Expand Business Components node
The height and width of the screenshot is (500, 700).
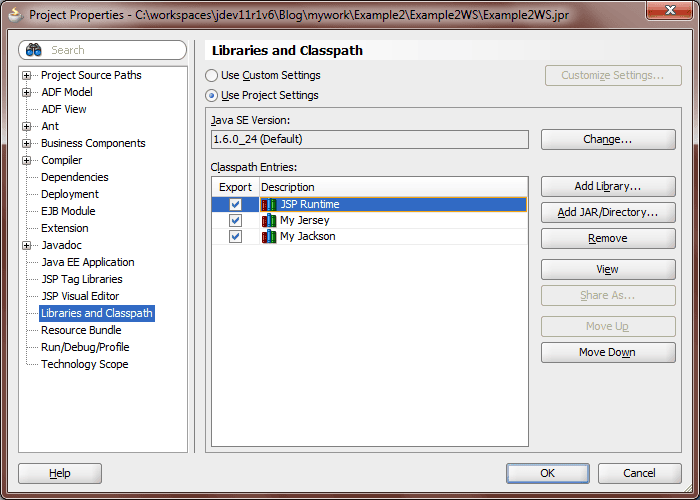point(26,143)
